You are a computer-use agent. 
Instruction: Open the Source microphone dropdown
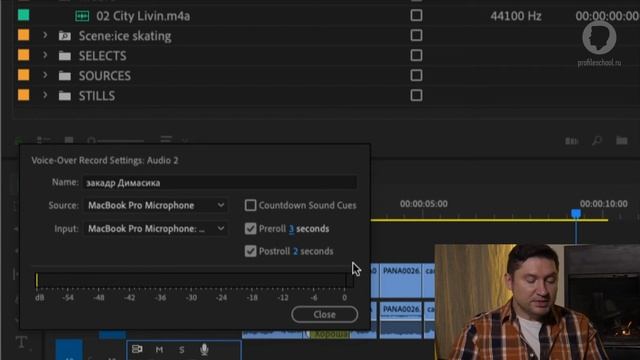pyautogui.click(x=156, y=205)
